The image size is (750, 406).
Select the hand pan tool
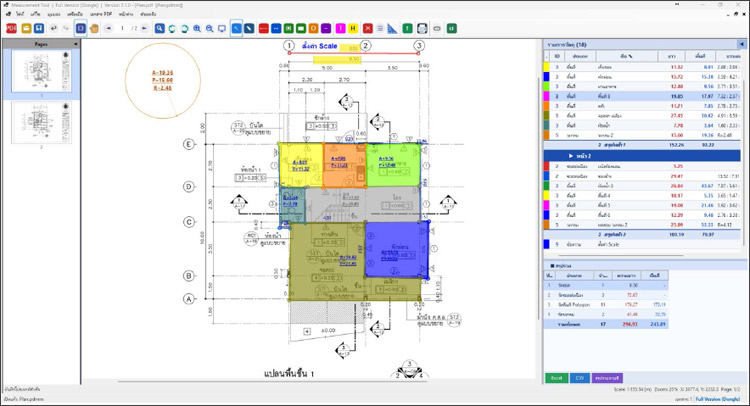tap(94, 28)
